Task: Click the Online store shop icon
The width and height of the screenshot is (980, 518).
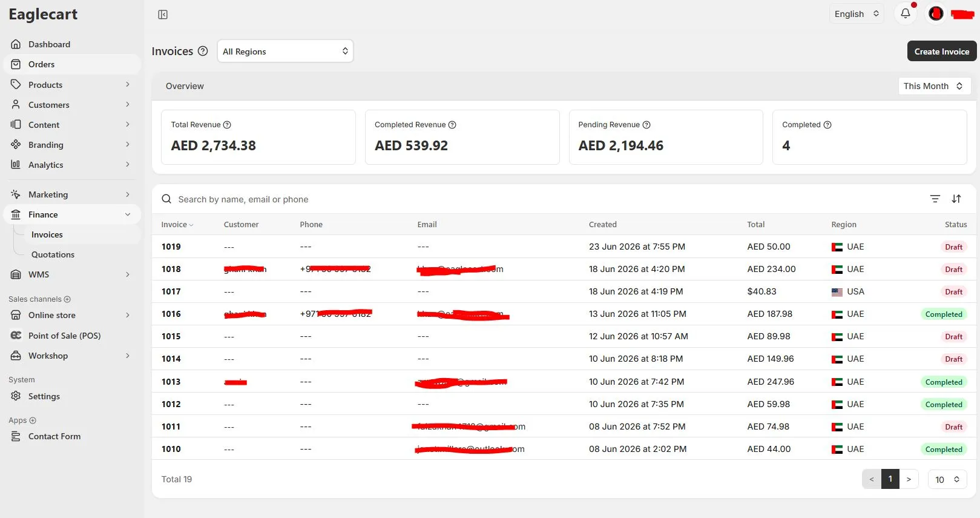Action: pyautogui.click(x=16, y=315)
